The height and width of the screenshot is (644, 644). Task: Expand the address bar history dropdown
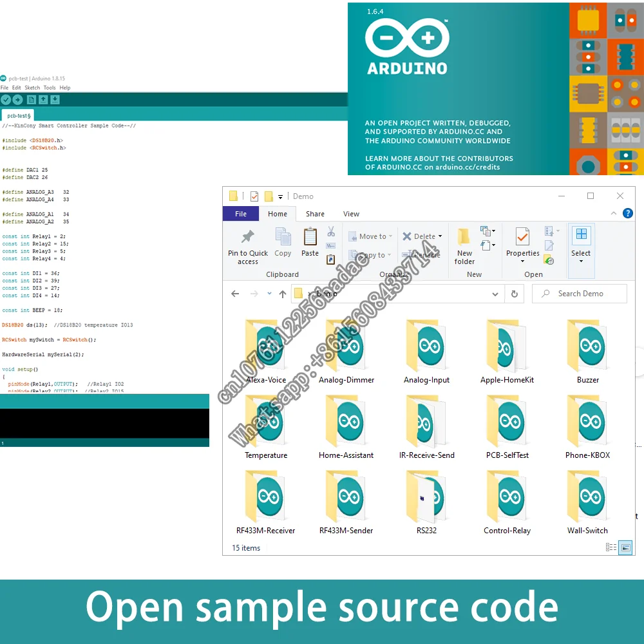tap(495, 294)
